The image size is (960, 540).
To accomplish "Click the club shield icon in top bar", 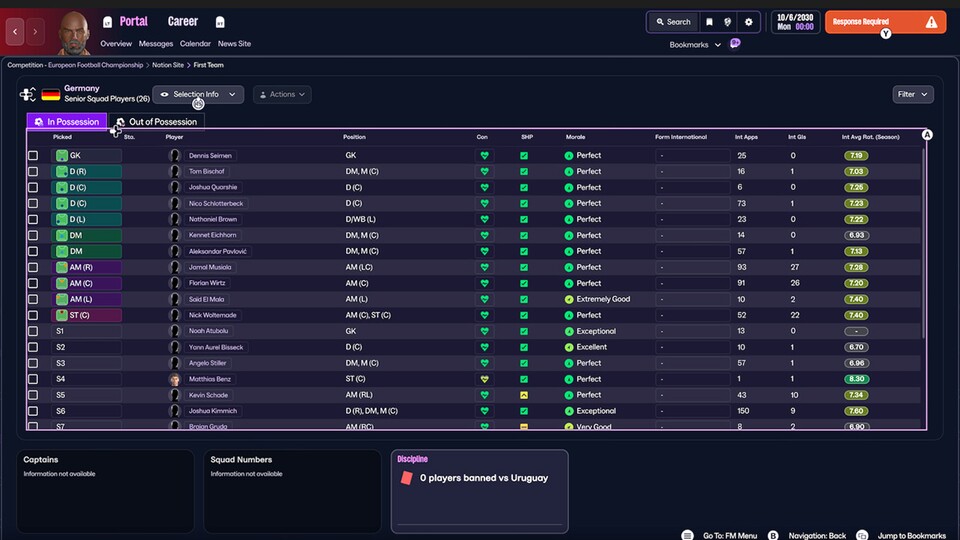I will (x=727, y=22).
